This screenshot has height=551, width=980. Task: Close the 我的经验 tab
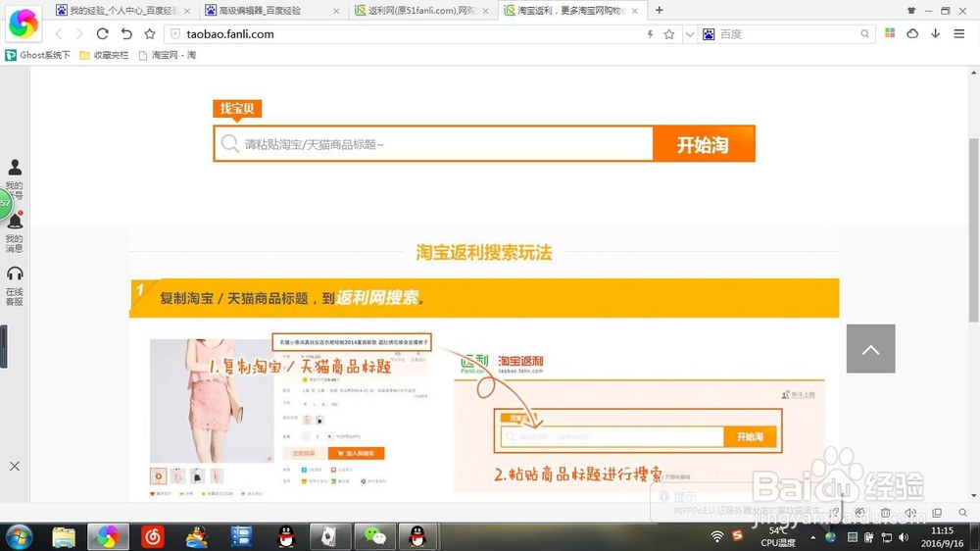tap(187, 11)
